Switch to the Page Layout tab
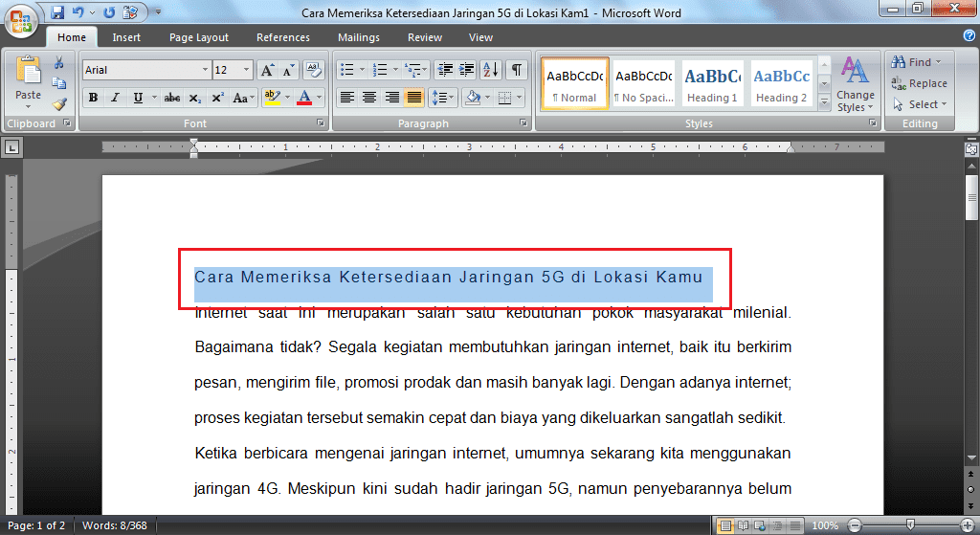 pyautogui.click(x=199, y=37)
